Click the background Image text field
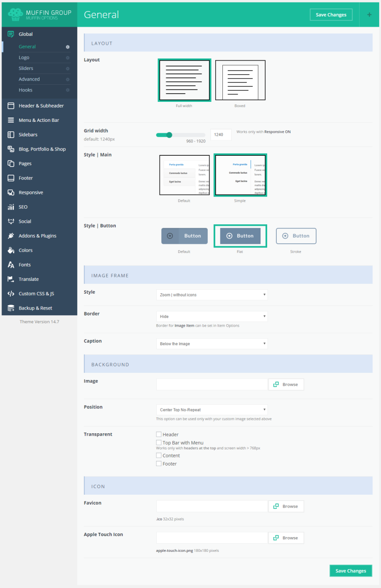The width and height of the screenshot is (381, 588). pos(212,385)
